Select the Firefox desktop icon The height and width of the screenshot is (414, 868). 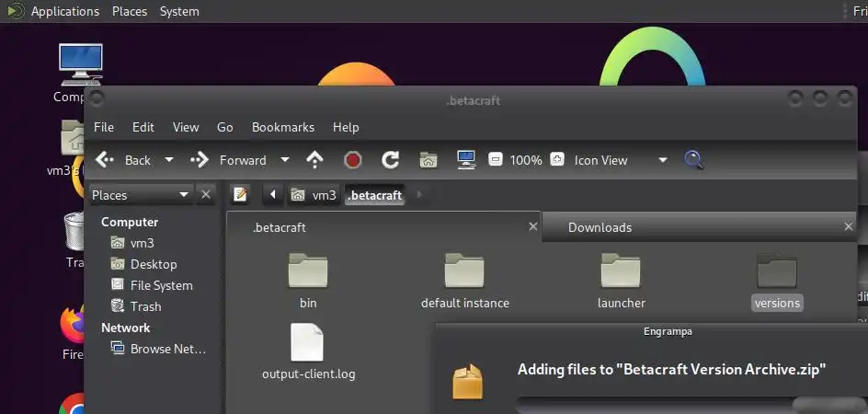tap(72, 332)
